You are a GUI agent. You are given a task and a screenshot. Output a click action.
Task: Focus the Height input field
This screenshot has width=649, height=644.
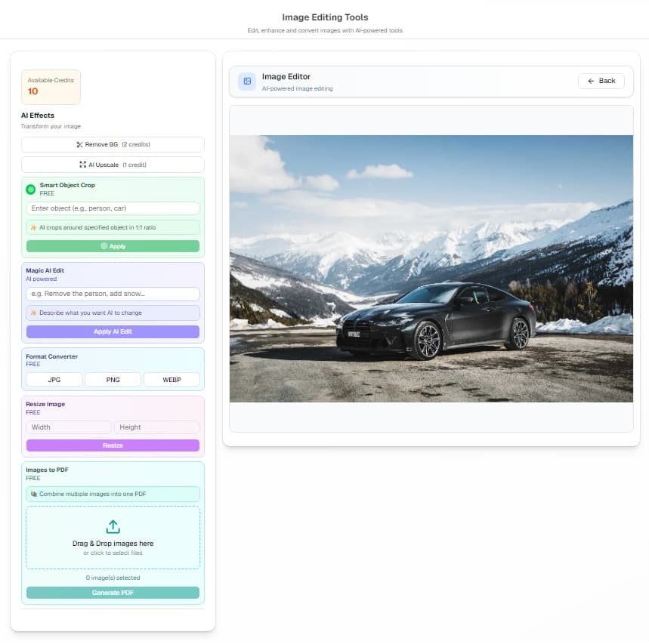(x=157, y=427)
